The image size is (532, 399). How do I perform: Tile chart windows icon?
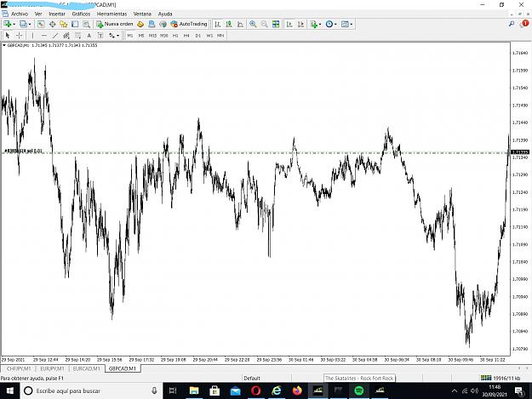click(x=276, y=24)
